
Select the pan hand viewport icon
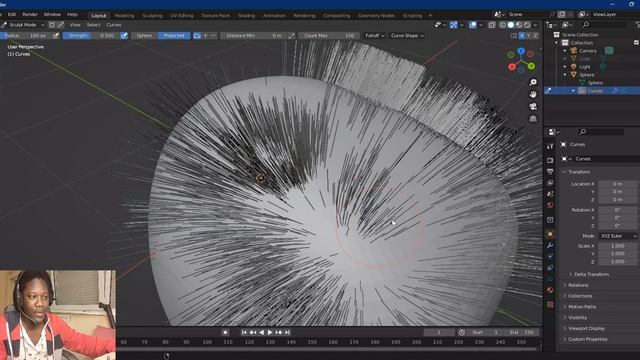tap(533, 94)
